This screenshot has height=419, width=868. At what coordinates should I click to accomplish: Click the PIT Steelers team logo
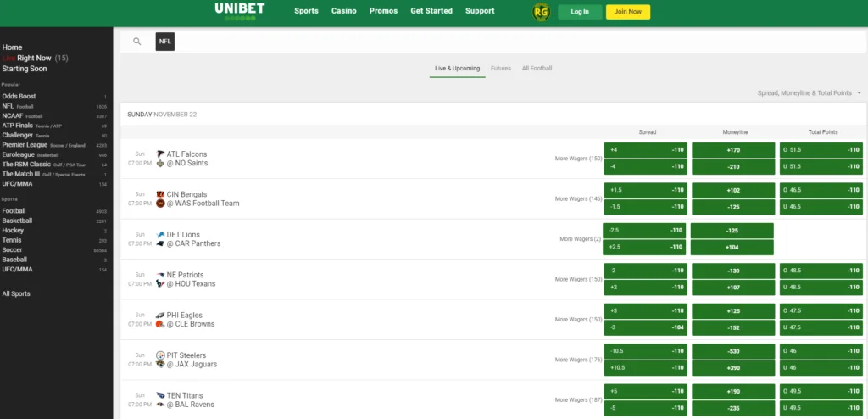click(x=160, y=355)
